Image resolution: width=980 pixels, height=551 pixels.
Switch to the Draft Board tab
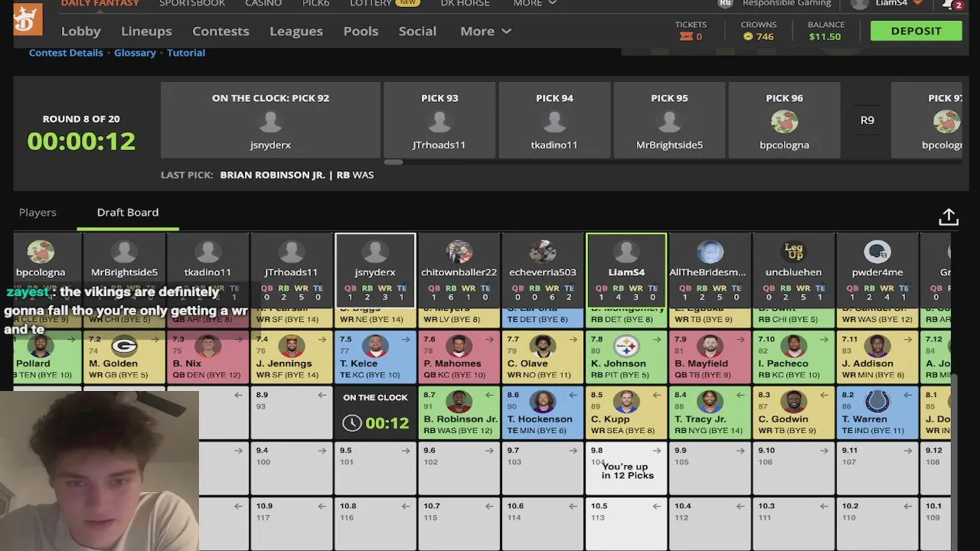(x=128, y=212)
